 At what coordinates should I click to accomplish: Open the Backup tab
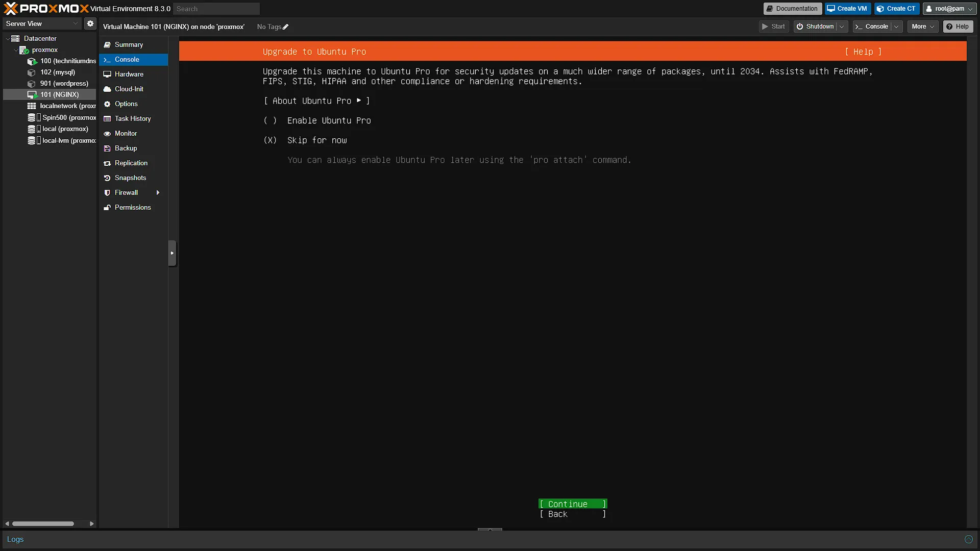pos(133,148)
